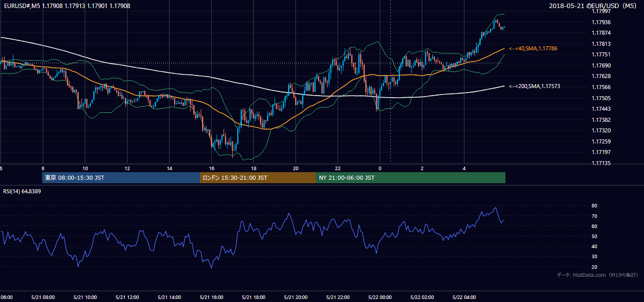Click price level 1.17505 on the axis
This screenshot has height=302, width=644.
(601, 98)
